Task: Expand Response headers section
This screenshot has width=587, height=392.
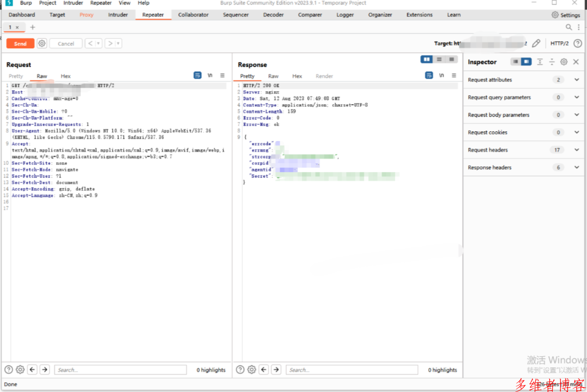Action: [x=524, y=168]
